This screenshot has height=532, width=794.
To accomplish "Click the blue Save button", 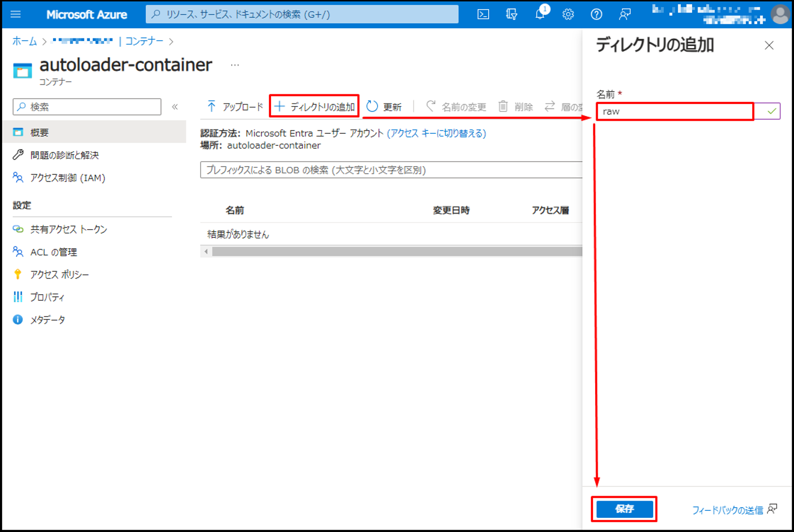I will point(624,509).
